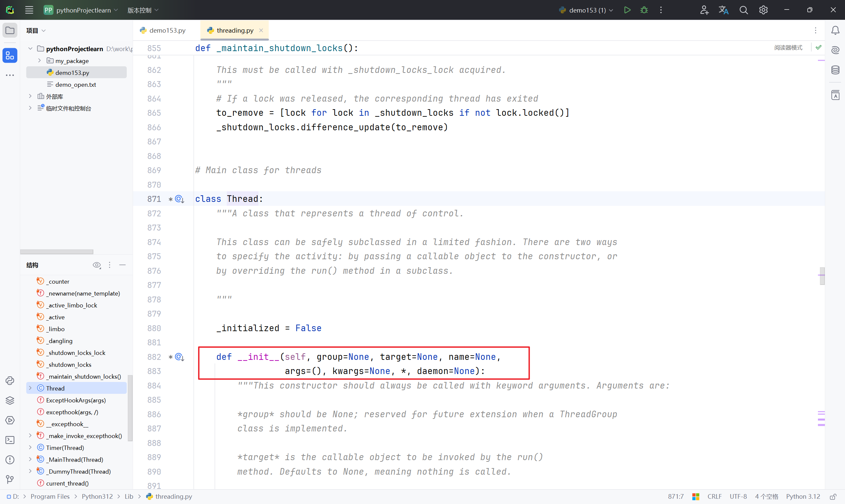
Task: Open Git version control tool window
Action: 10,479
